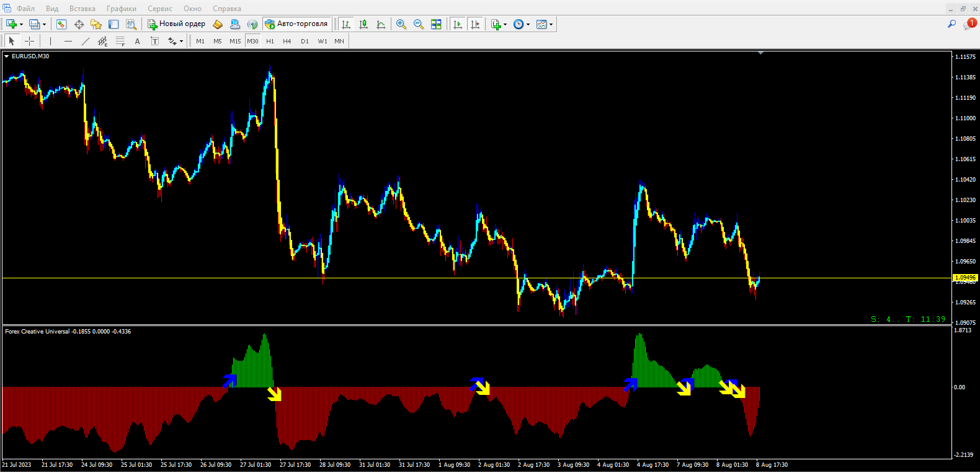This screenshot has width=980, height=473.
Task: Expand the chart templates dropdown
Action: point(551,25)
